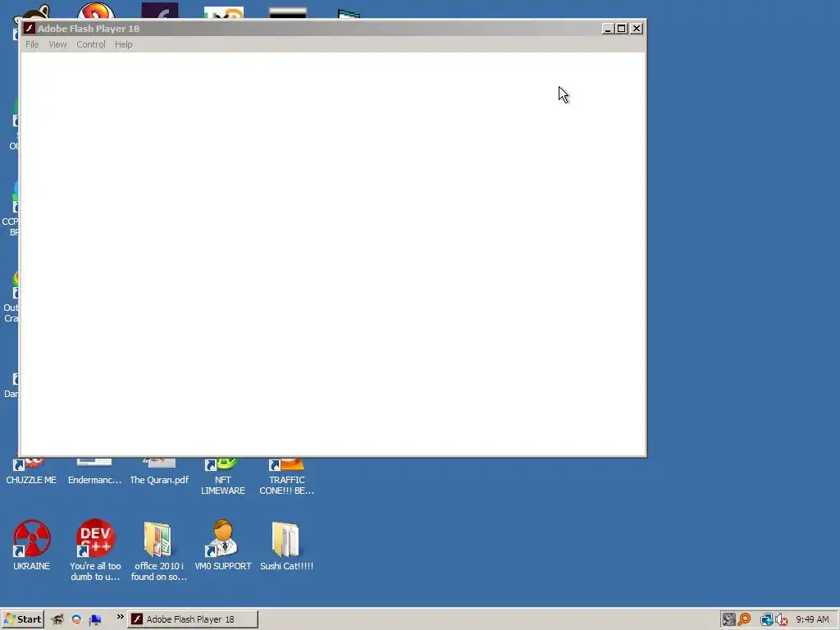Click the network computers tray icon
The height and width of the screenshot is (630, 840).
click(x=767, y=619)
